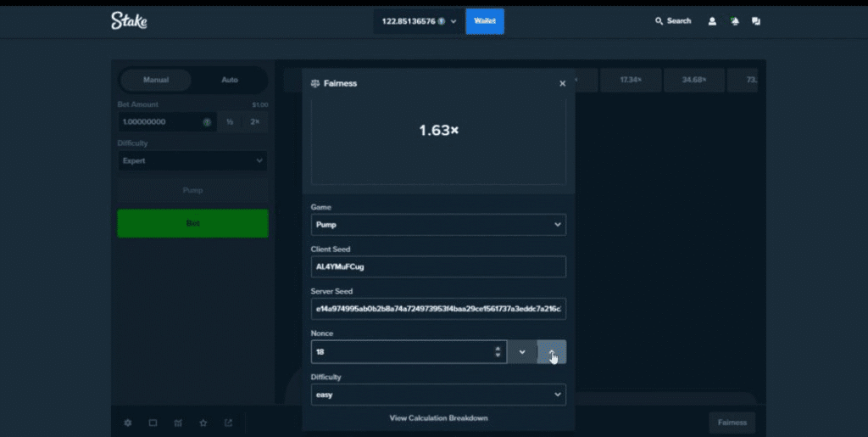Open the notifications bell icon
The height and width of the screenshot is (437, 868).
[x=734, y=21]
